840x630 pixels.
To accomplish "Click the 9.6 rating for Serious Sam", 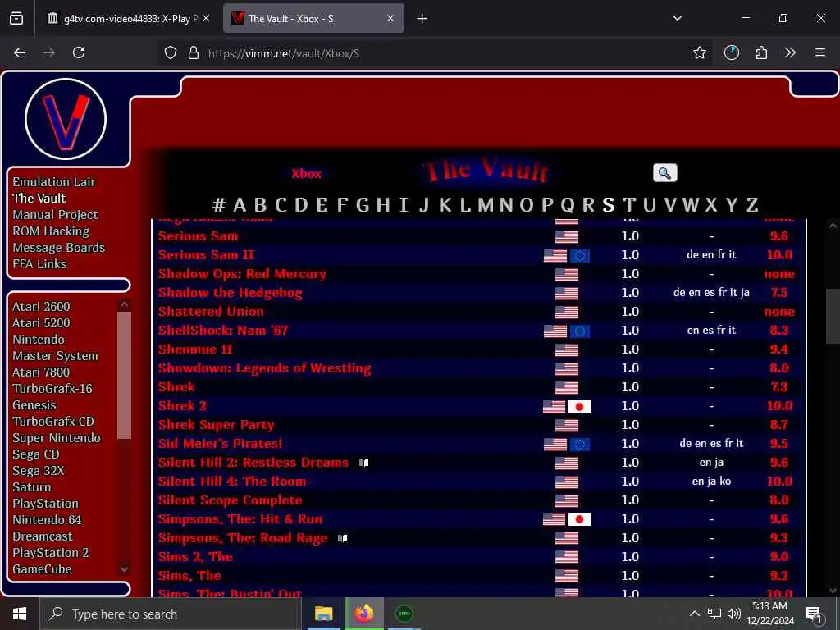I will 779,236.
